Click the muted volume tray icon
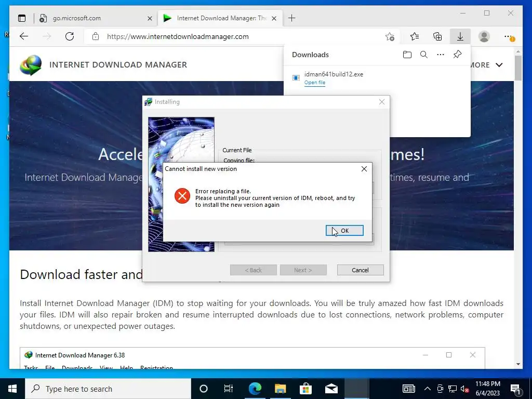The image size is (532, 399). point(465,389)
